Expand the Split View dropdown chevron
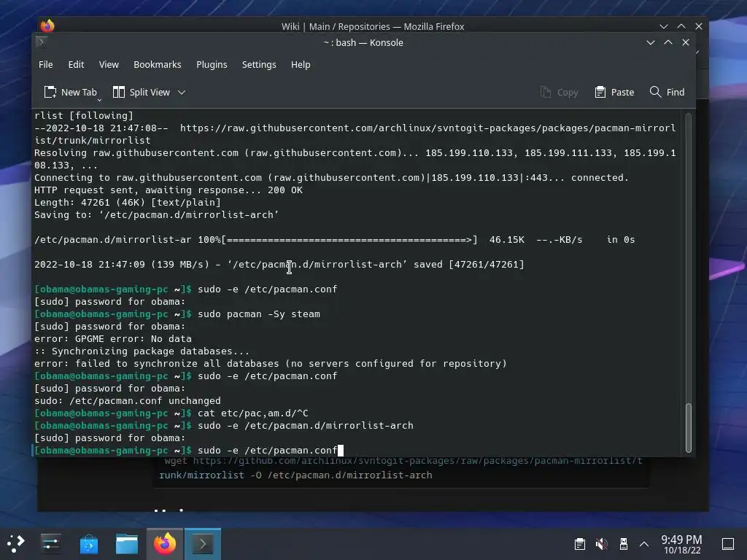 182,93
